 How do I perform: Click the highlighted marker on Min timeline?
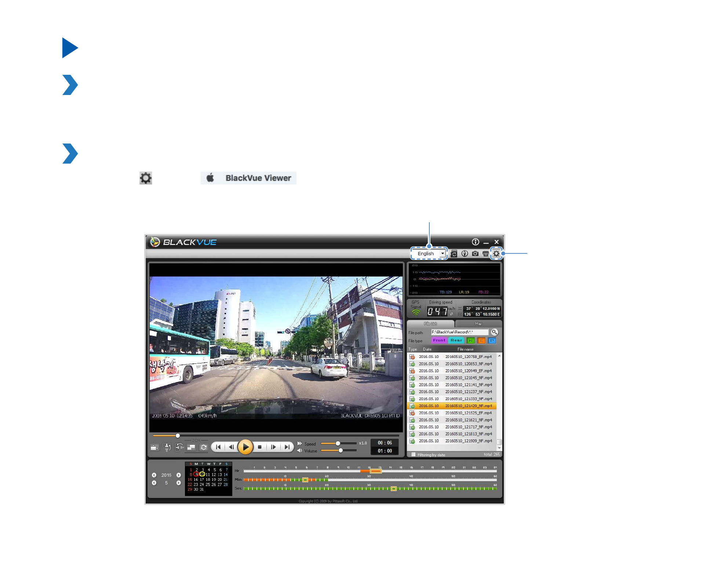[305, 480]
